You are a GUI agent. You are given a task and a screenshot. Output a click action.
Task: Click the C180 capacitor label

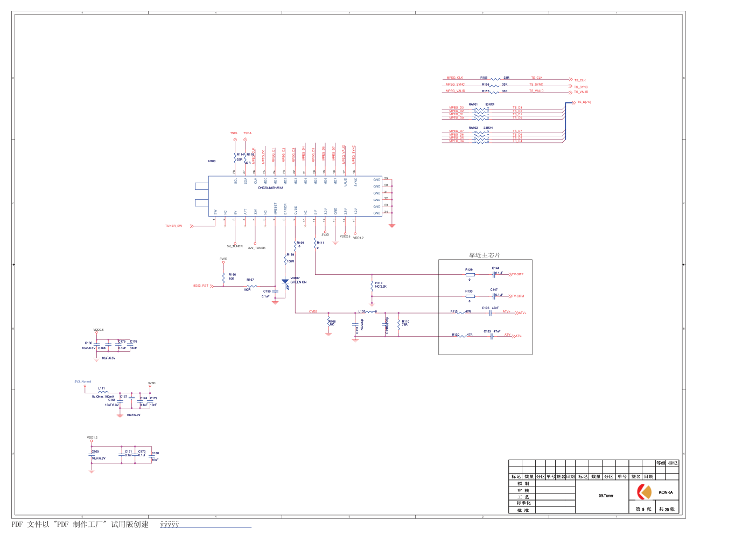tap(155, 454)
